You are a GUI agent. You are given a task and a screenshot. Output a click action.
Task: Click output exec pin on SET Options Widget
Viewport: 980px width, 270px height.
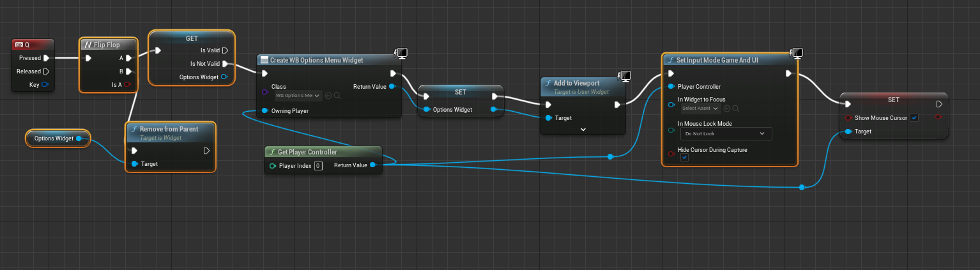(x=495, y=96)
